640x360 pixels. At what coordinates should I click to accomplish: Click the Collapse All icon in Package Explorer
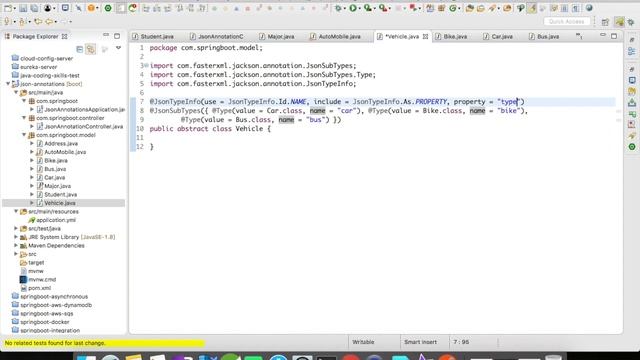click(x=80, y=49)
